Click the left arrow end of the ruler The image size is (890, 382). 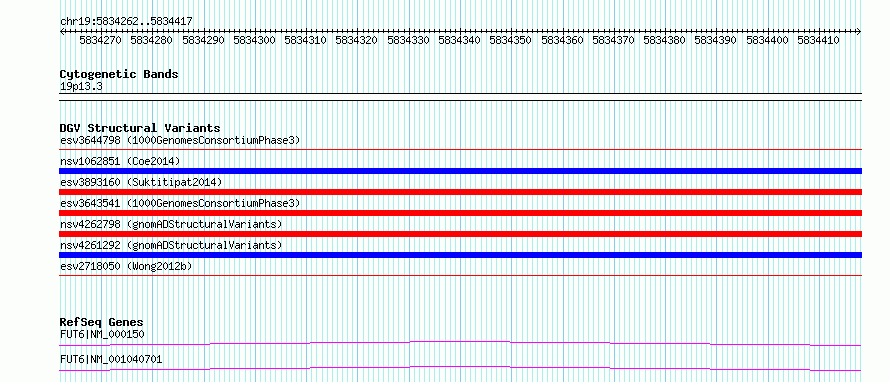(62, 31)
